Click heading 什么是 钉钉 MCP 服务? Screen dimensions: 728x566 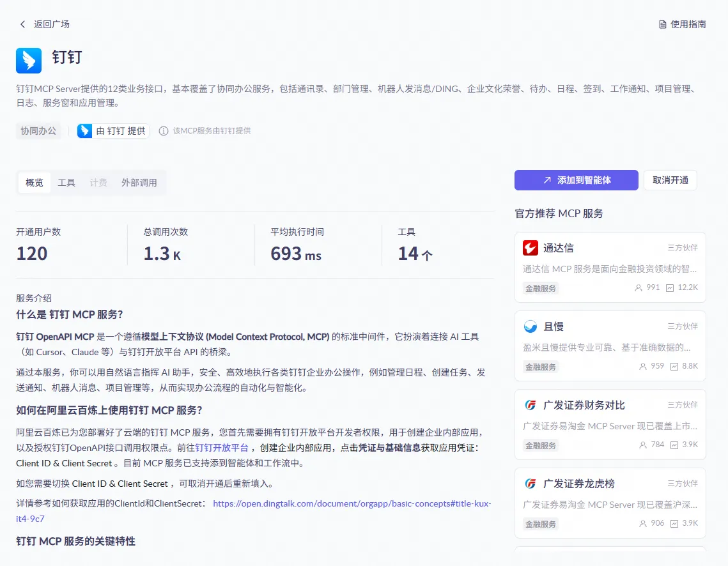(70, 314)
